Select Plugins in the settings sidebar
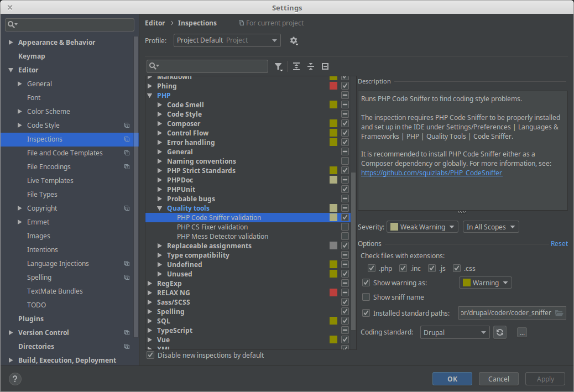The image size is (574, 392). coord(31,318)
